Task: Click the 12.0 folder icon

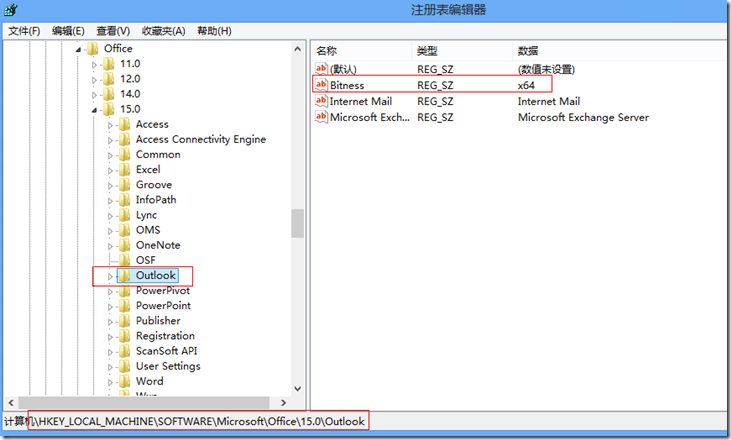Action: 108,79
